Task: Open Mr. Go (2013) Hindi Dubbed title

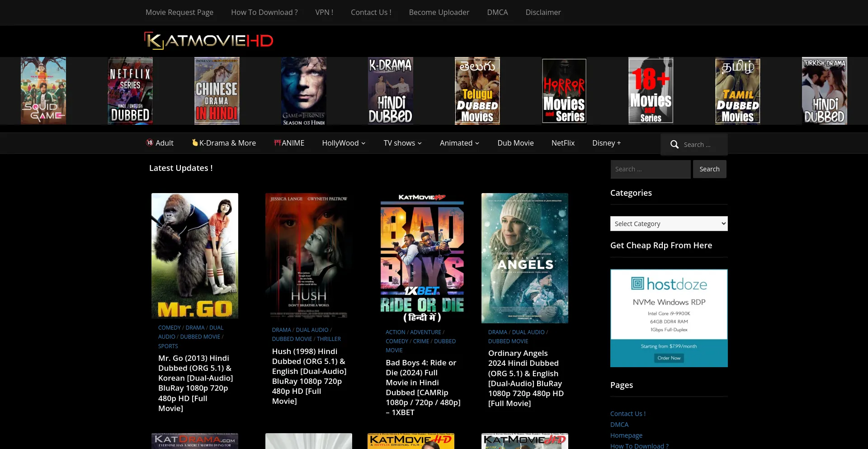Action: (x=196, y=383)
